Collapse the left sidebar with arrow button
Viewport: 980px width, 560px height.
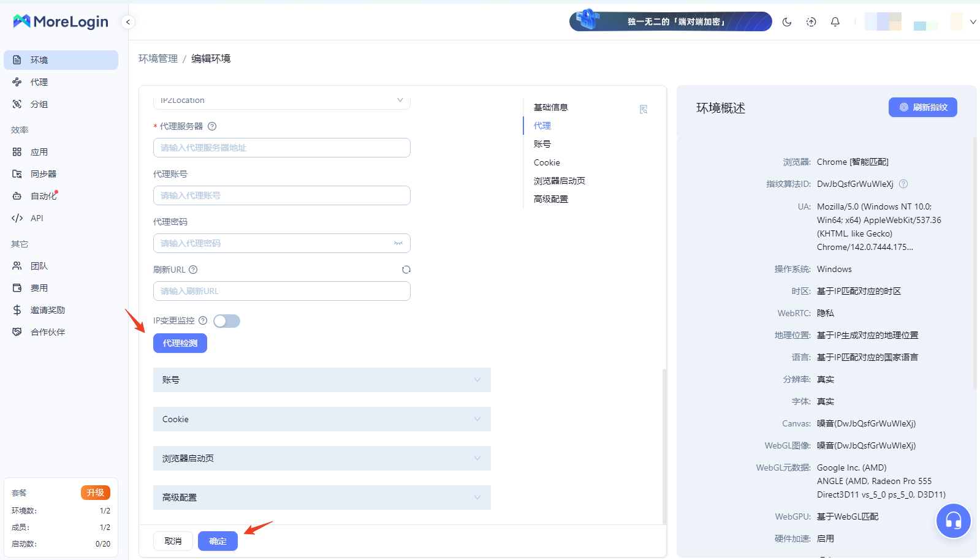point(127,22)
